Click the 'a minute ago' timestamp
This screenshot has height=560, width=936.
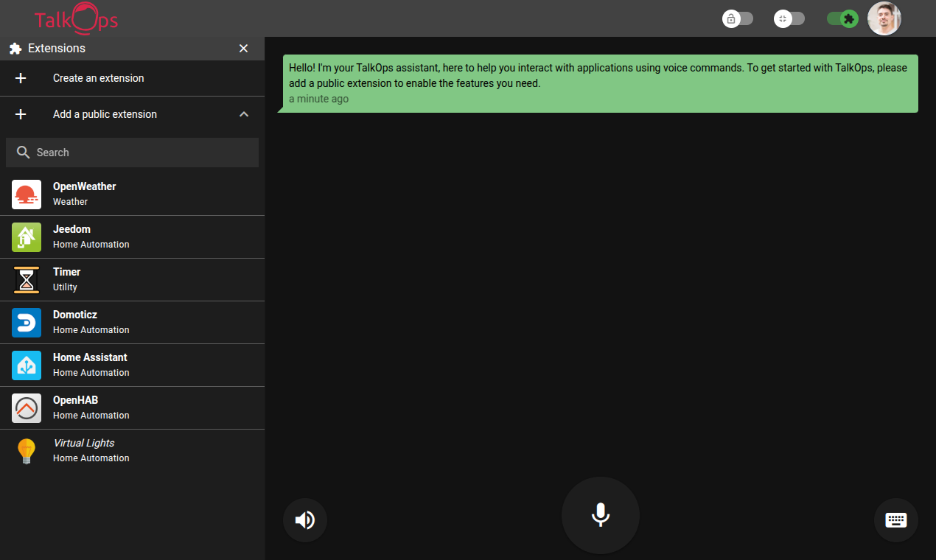(x=319, y=99)
